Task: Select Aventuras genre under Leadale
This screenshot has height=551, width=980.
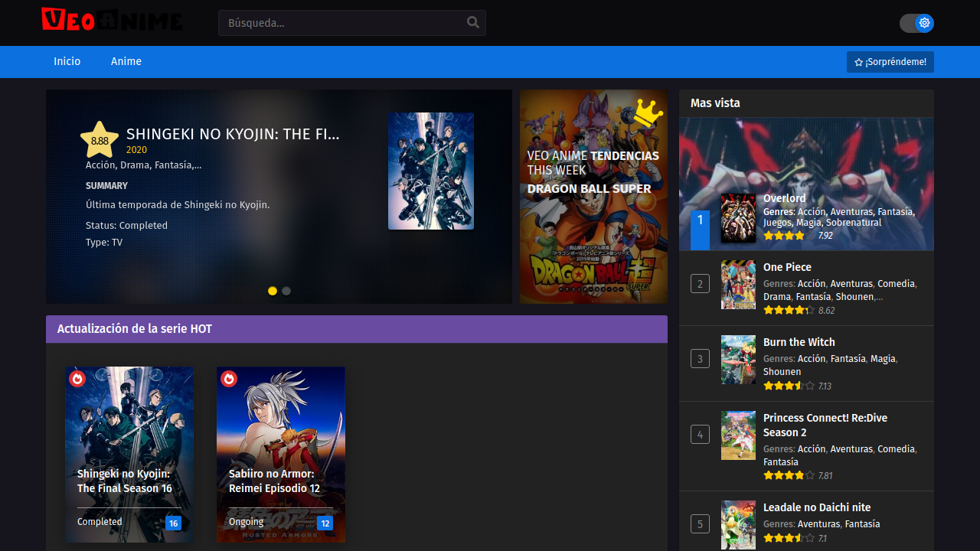Action: (818, 524)
